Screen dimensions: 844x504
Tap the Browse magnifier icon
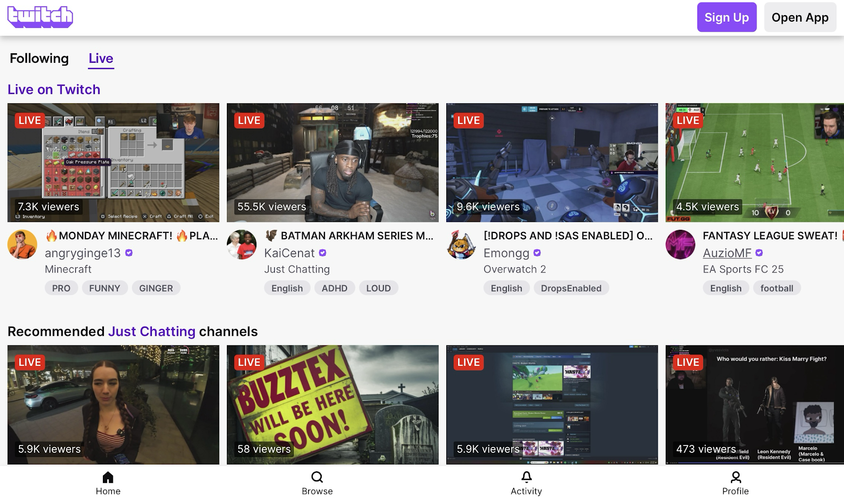[x=317, y=478]
